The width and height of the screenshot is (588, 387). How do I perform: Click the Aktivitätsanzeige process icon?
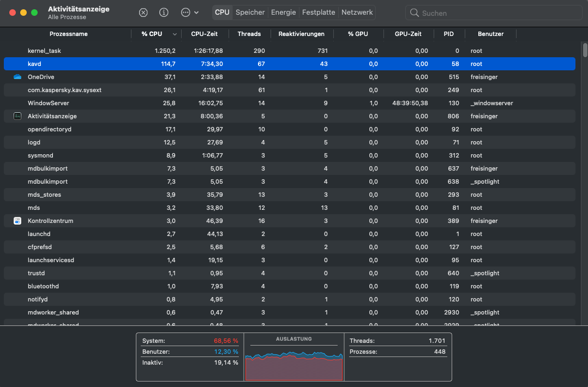click(17, 116)
